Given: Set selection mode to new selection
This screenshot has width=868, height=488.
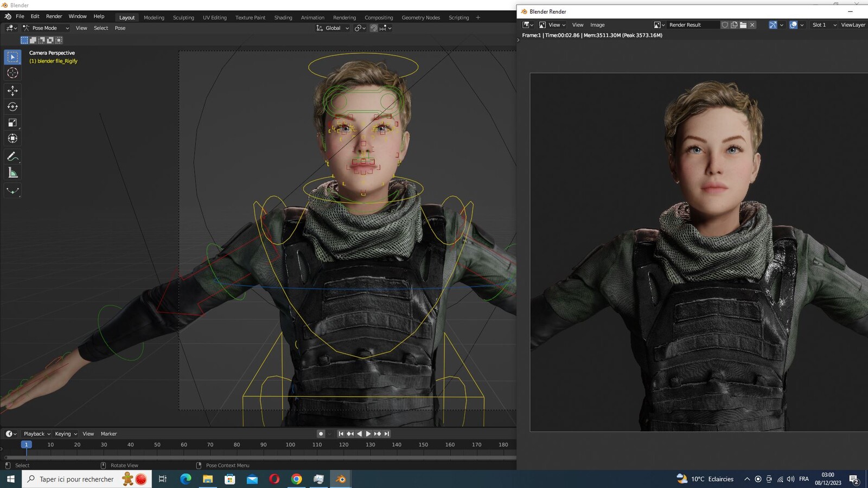Looking at the screenshot, I should click(24, 40).
